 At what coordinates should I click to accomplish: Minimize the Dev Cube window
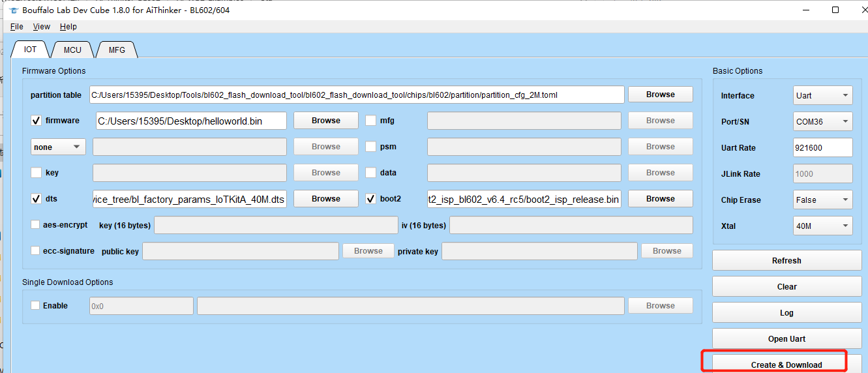807,10
